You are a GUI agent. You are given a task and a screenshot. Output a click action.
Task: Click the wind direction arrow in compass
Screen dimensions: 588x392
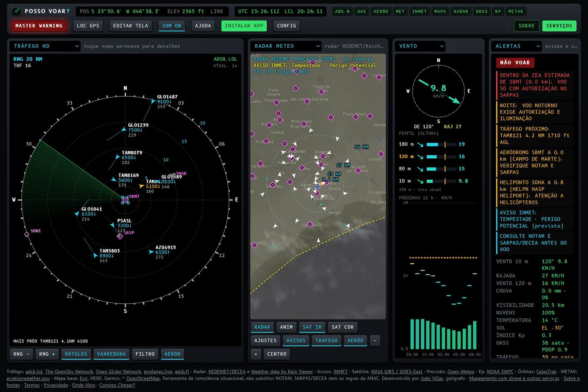[x=439, y=91]
